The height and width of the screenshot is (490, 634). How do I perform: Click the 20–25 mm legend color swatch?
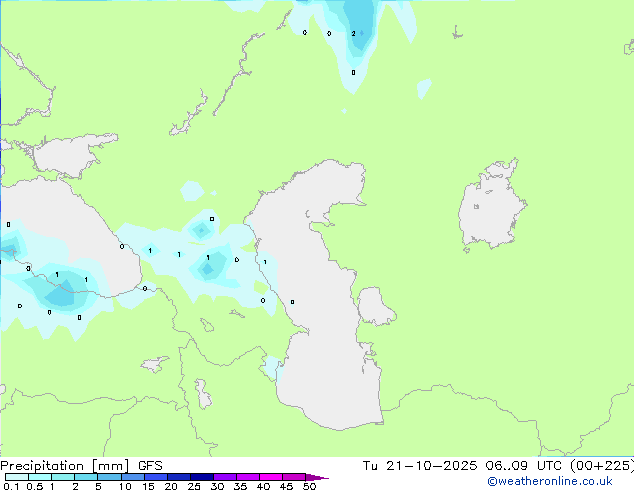[179, 477]
